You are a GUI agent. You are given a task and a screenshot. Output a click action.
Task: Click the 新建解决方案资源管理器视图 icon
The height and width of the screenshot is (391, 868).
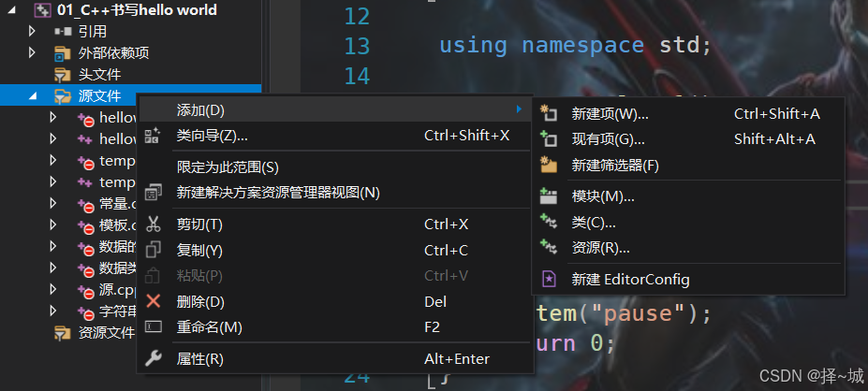pos(153,193)
